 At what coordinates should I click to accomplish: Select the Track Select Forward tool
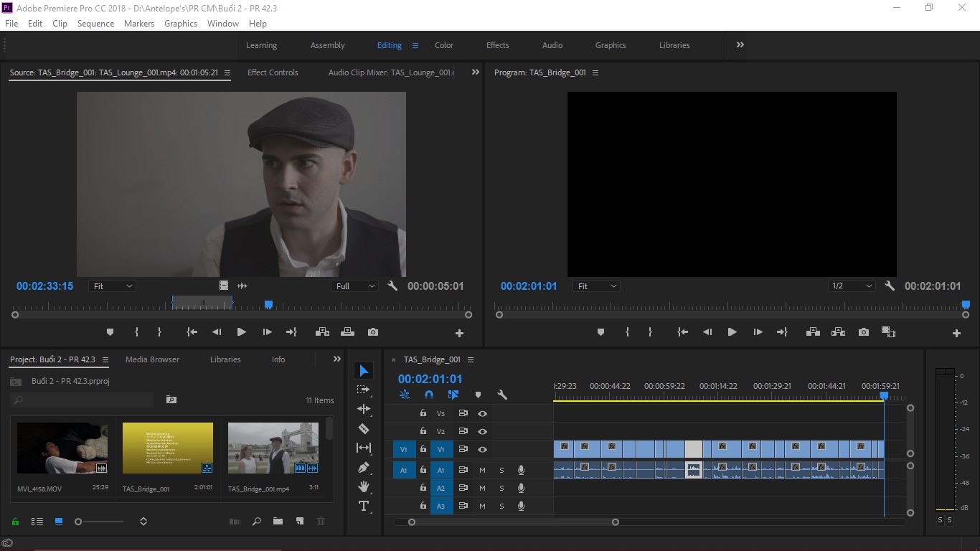coord(364,390)
